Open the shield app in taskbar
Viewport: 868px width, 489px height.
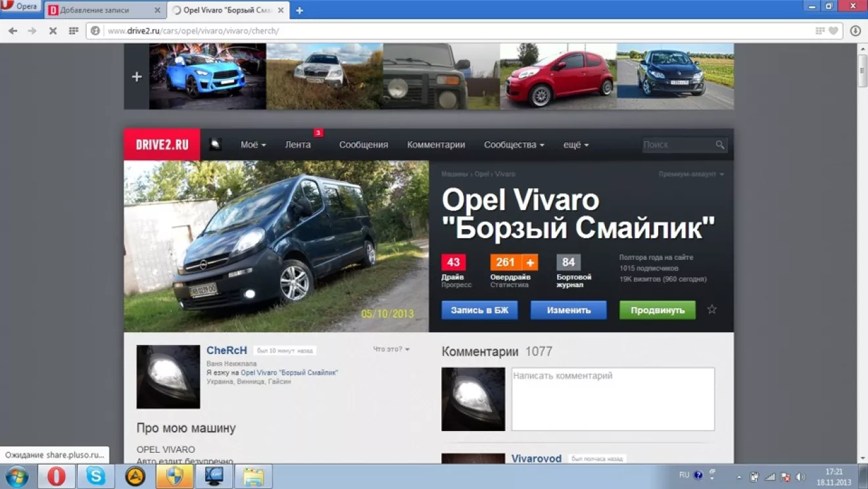pyautogui.click(x=175, y=476)
